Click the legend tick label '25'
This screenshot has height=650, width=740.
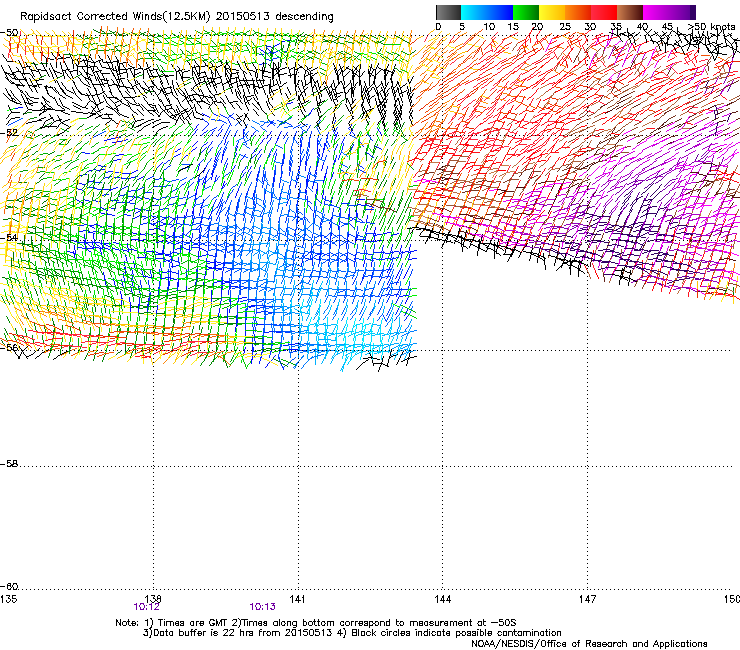point(565,27)
